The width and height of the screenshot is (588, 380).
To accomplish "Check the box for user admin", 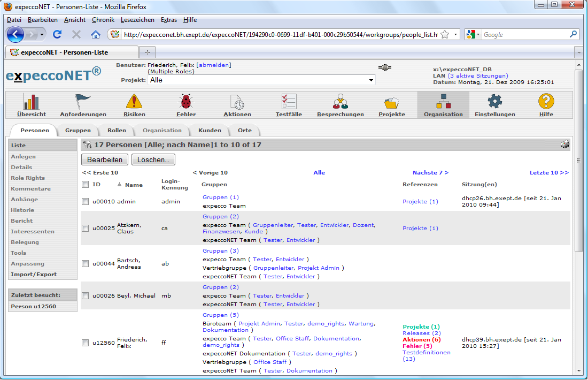I will (85, 202).
